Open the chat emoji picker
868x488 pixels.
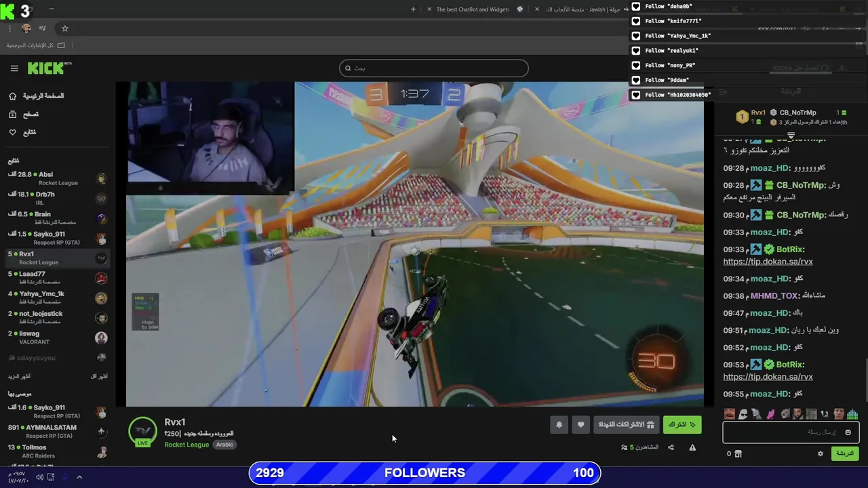click(x=848, y=432)
